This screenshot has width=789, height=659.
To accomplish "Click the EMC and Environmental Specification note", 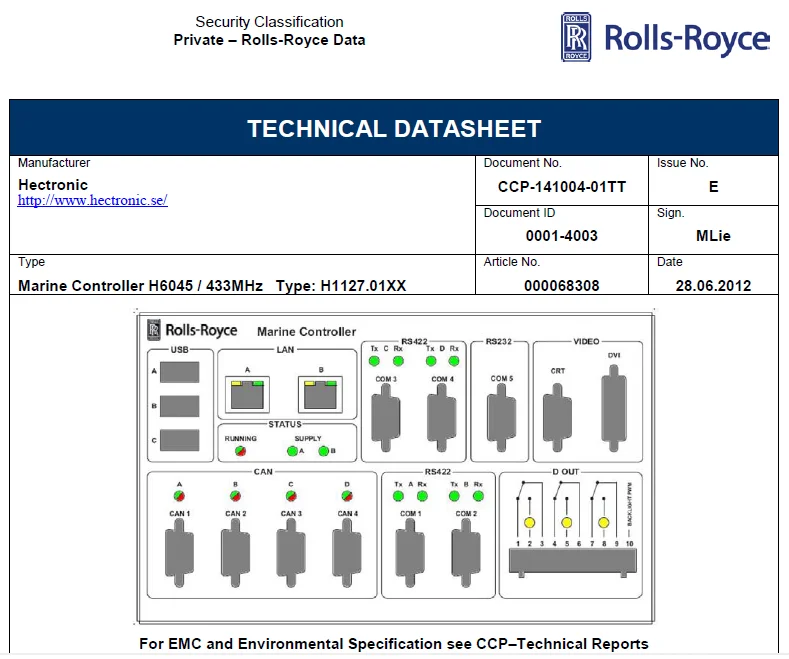I will pos(393,644).
